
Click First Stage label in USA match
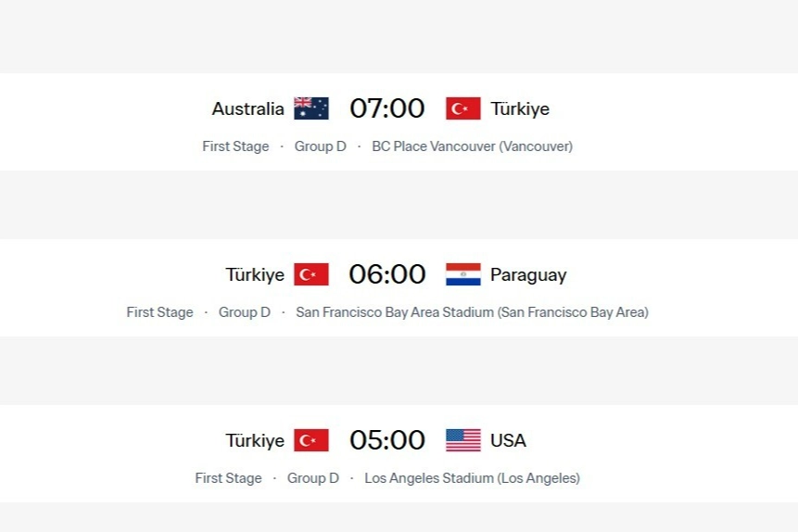228,478
